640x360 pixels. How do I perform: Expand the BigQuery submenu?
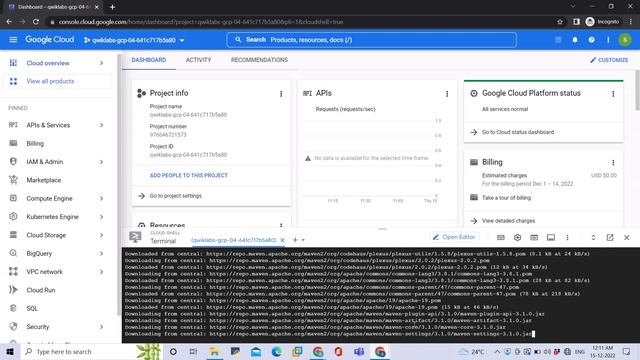pyautogui.click(x=102, y=253)
